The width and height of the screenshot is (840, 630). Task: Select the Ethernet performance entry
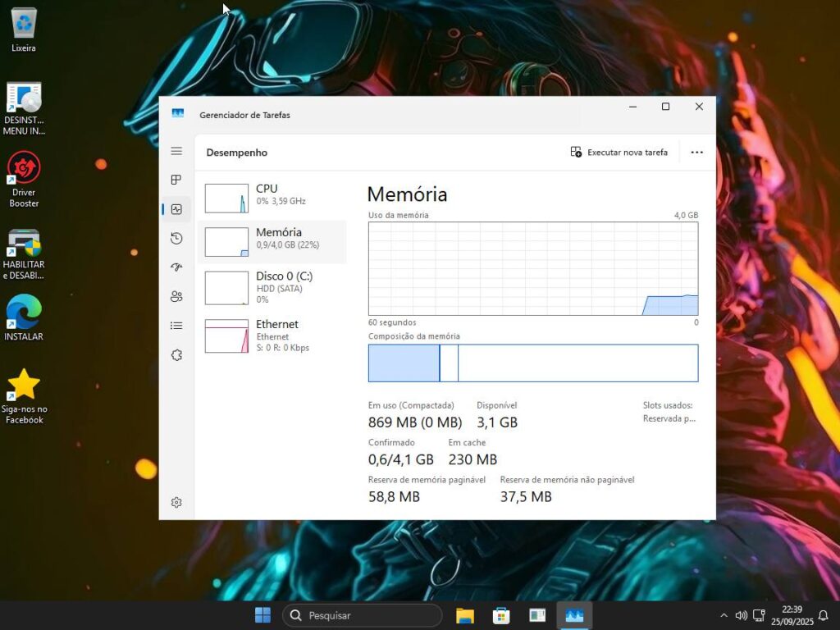(x=272, y=336)
